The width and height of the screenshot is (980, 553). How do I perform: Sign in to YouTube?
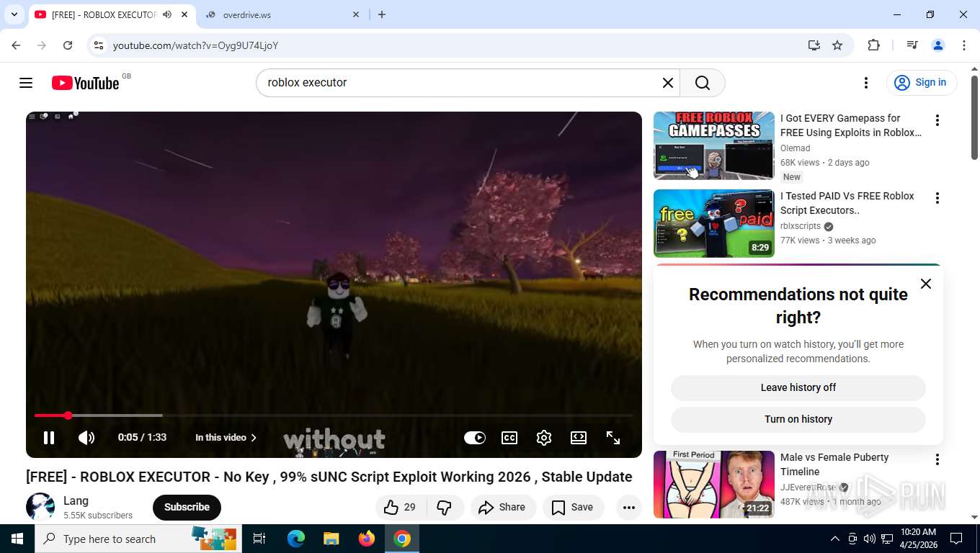click(922, 83)
